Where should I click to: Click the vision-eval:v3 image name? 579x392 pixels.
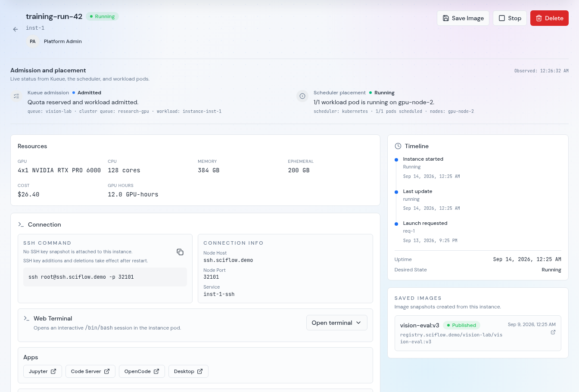pyautogui.click(x=420, y=325)
